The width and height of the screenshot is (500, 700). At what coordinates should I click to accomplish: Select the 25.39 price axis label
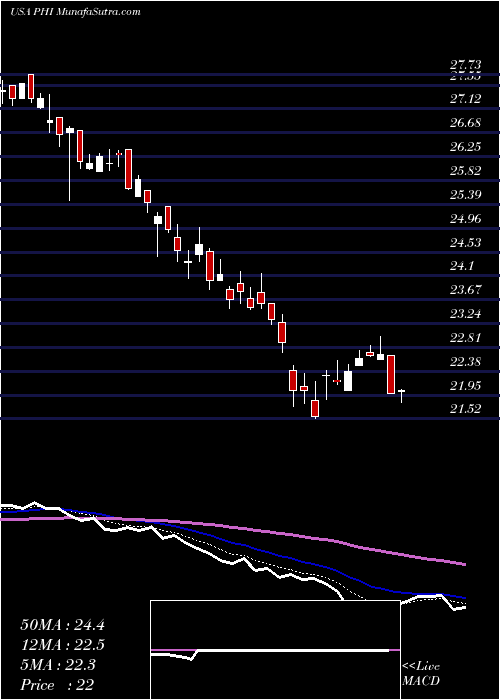pyautogui.click(x=465, y=195)
